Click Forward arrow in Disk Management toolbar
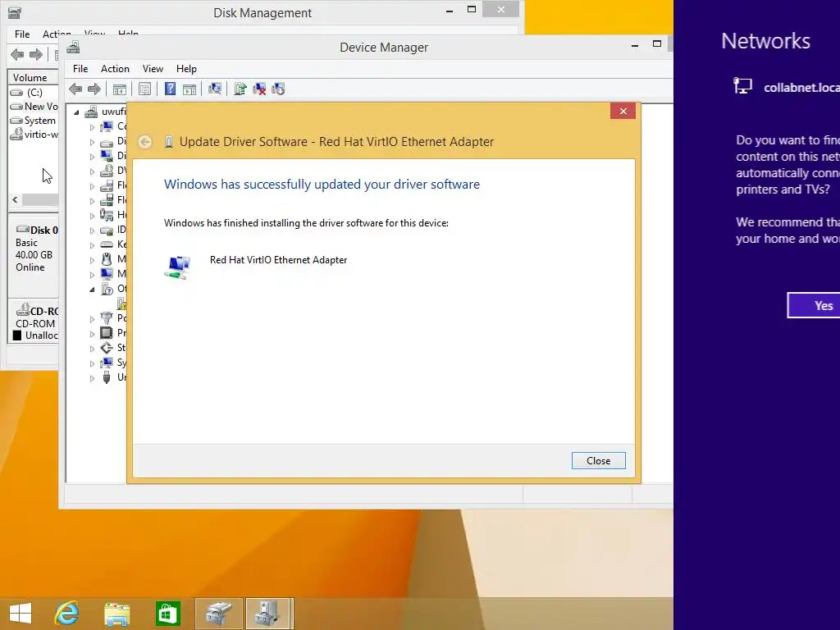The width and height of the screenshot is (840, 630). pyautogui.click(x=36, y=54)
